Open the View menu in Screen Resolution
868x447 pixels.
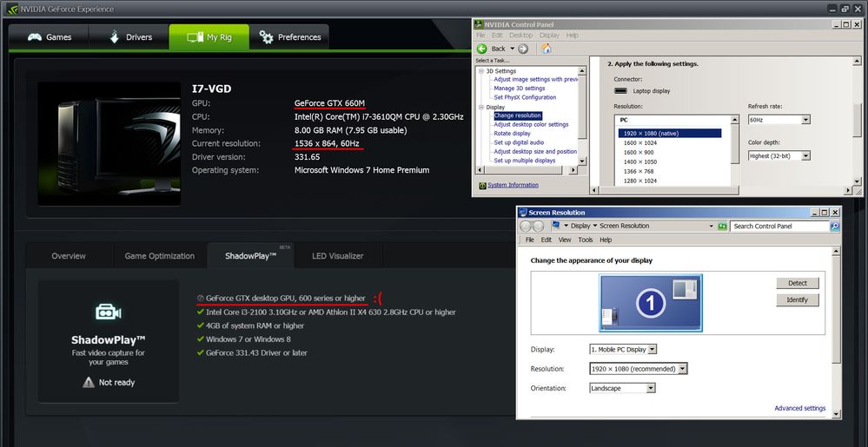click(565, 240)
